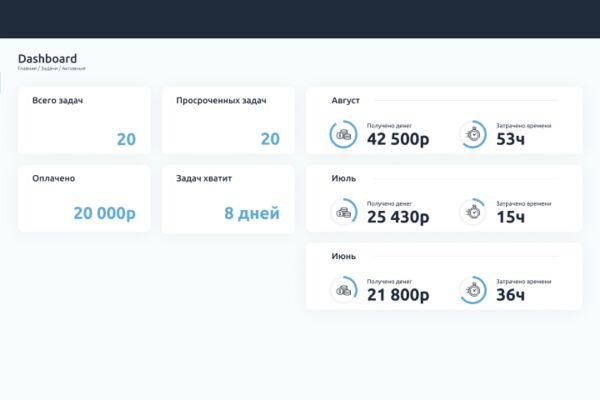This screenshot has height=400, width=600.
Task: Click the Июнь month heading
Action: click(x=344, y=256)
